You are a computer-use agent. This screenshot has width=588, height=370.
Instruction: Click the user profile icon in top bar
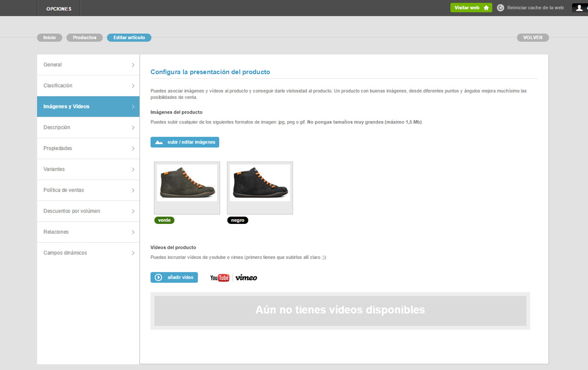[580, 8]
